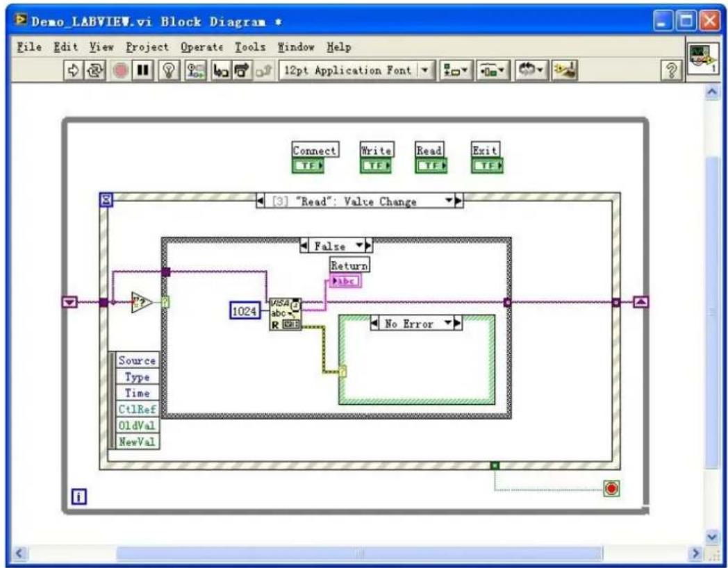Select CtlRef event data node
Image resolution: width=728 pixels, height=568 pixels.
tap(136, 409)
